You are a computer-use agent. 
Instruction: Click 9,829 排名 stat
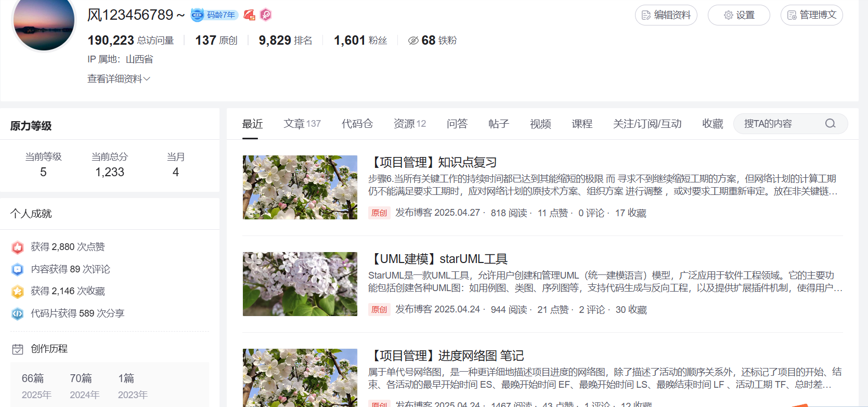pyautogui.click(x=286, y=41)
